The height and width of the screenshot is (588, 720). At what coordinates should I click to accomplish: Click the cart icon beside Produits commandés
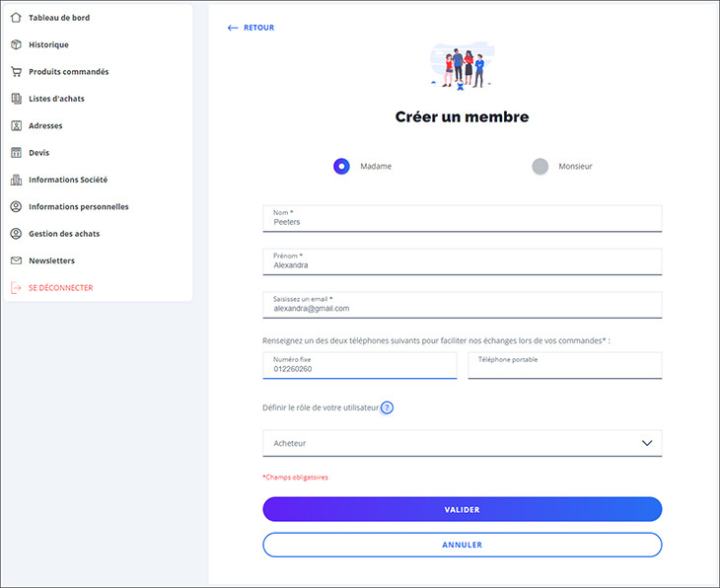click(16, 72)
